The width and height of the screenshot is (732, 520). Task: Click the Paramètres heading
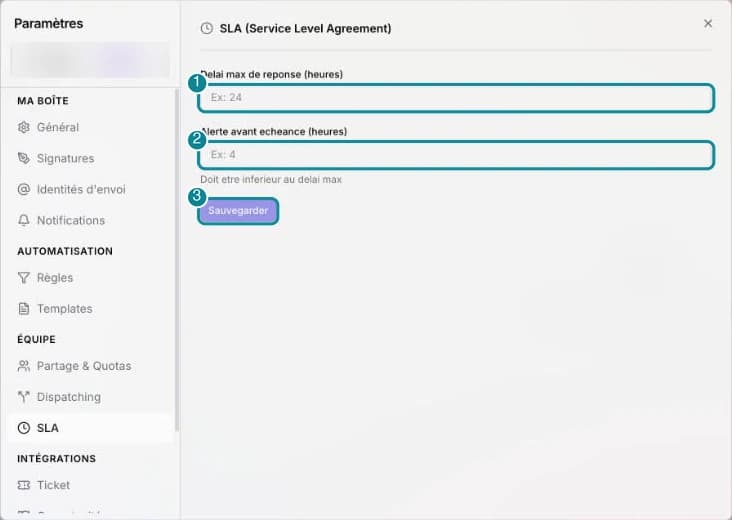(49, 23)
